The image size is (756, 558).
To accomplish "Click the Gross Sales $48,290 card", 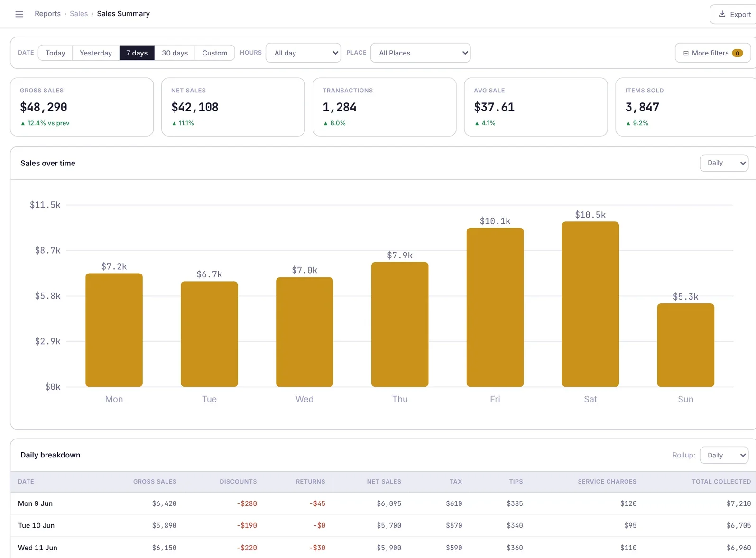I will [82, 107].
